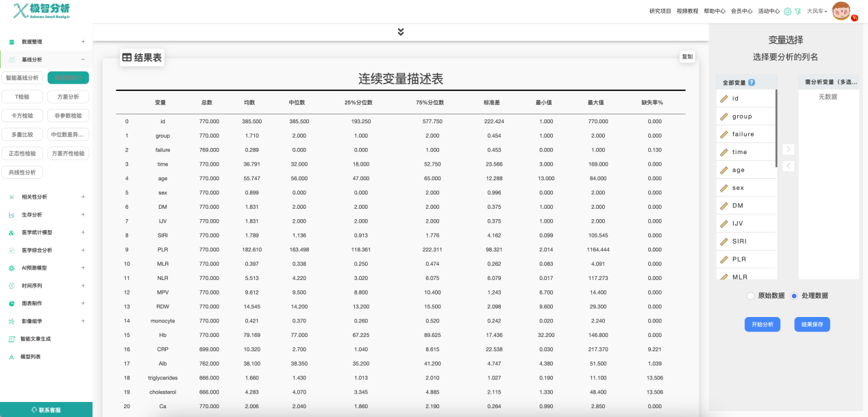The width and height of the screenshot is (868, 417).
Task: Expand the 相关性分析 section
Action: [83, 197]
